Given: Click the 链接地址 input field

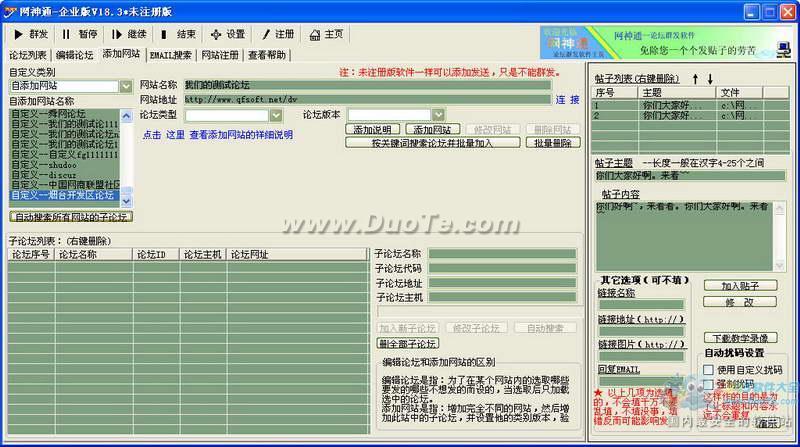Looking at the screenshot, I should (641, 331).
